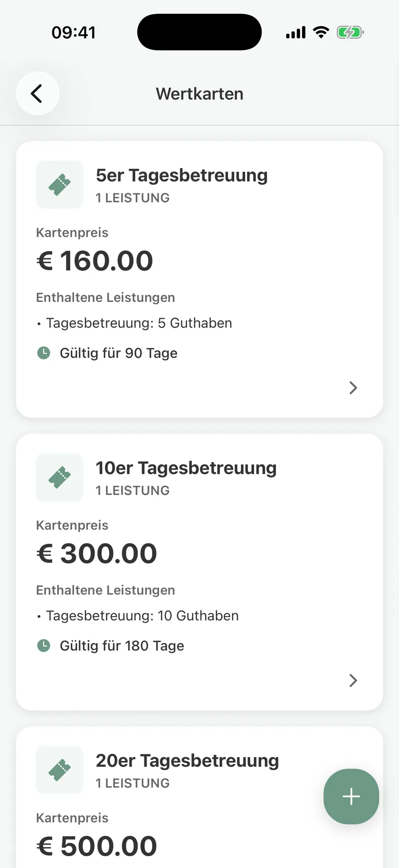
Task: Tap the battery charging status icon
Action: click(x=350, y=32)
